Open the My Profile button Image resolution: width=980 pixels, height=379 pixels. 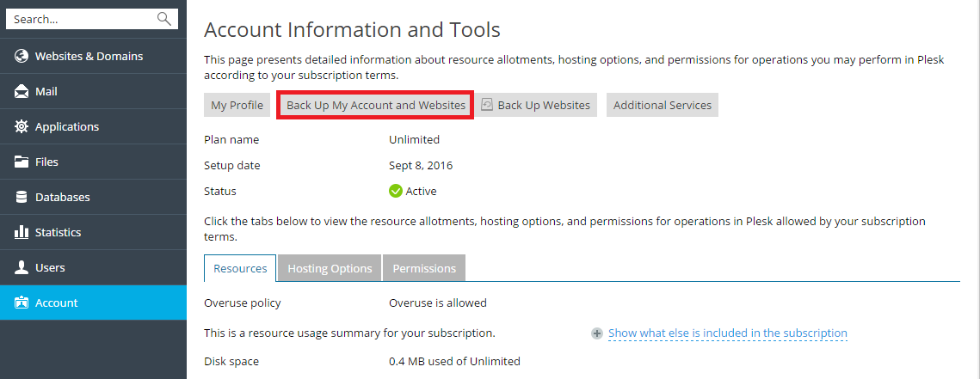[x=237, y=105]
